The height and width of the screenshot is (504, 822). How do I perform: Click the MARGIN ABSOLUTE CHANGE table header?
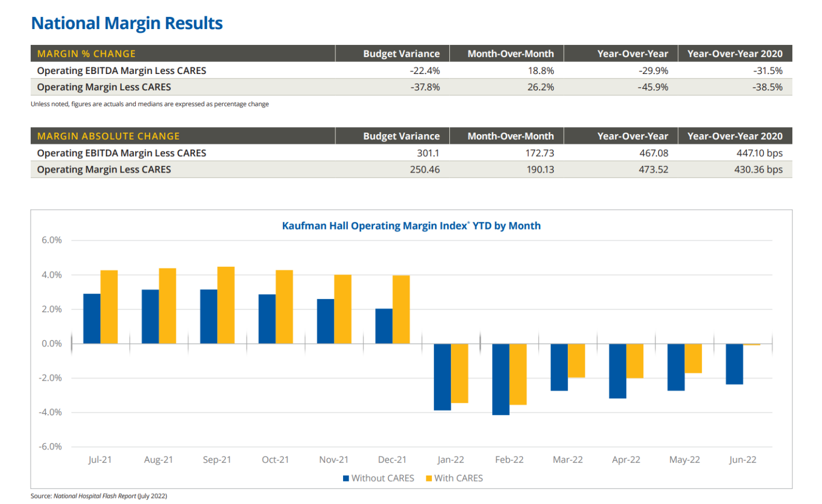(x=109, y=136)
